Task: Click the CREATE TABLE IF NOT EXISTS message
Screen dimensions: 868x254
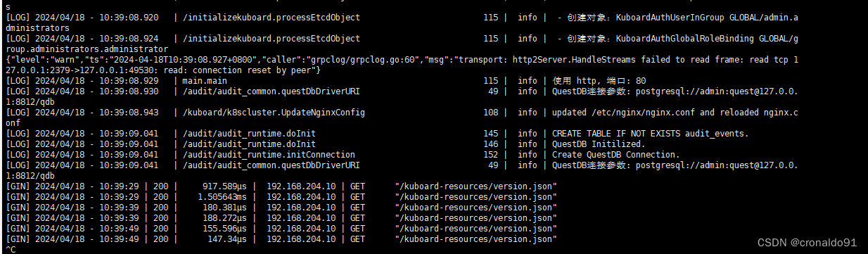Action: pyautogui.click(x=651, y=134)
